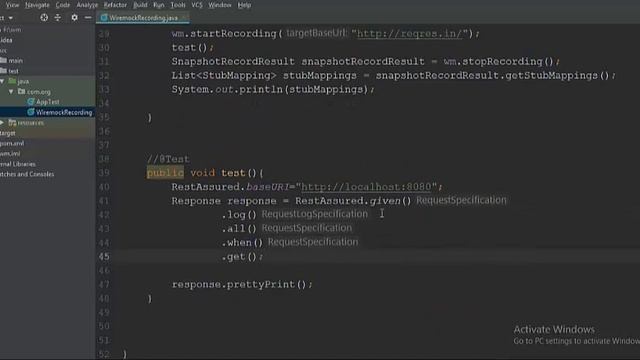This screenshot has width=640, height=360.
Task: Open the AppTest class file
Action: pos(48,102)
